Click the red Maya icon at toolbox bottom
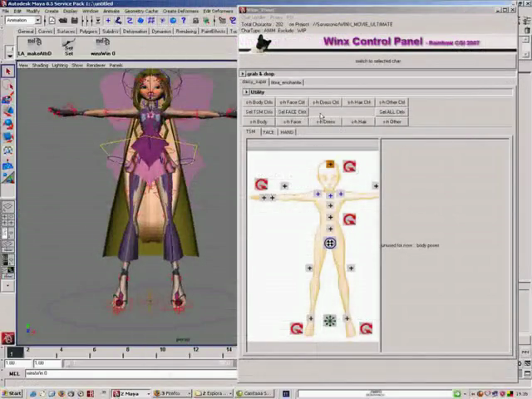 coord(8,338)
